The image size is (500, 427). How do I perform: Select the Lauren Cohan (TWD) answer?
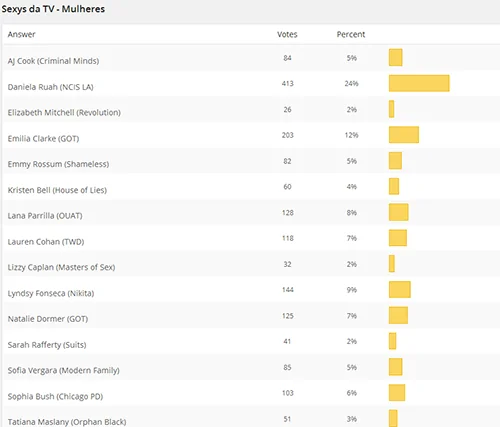pyautogui.click(x=46, y=242)
